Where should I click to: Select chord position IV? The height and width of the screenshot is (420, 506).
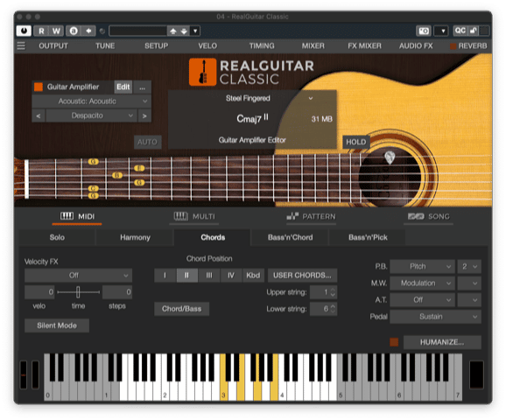231,275
